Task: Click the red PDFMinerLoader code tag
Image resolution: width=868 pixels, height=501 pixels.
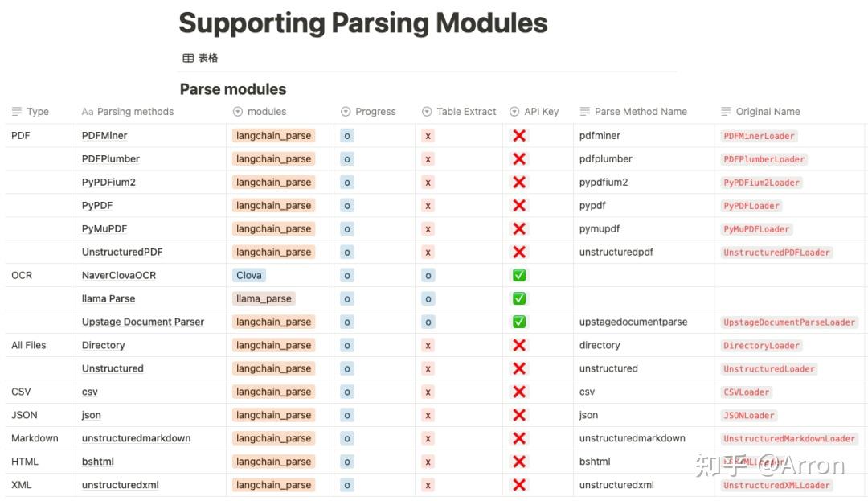Action: (759, 136)
